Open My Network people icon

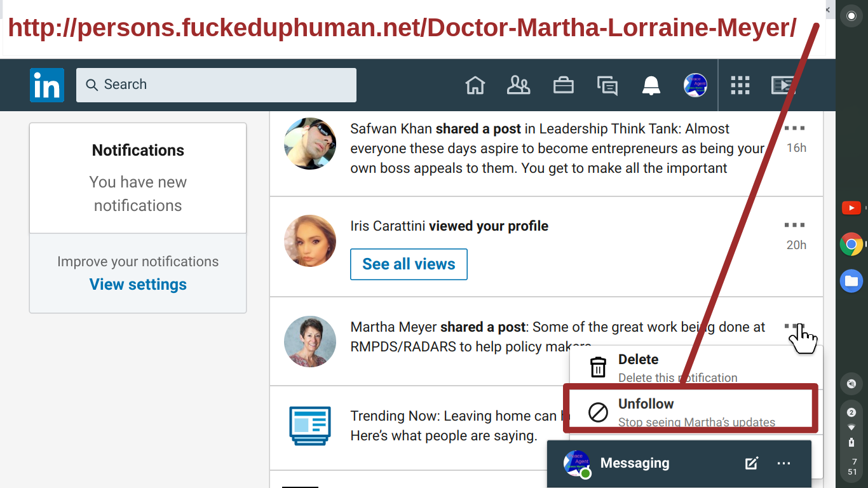point(519,85)
